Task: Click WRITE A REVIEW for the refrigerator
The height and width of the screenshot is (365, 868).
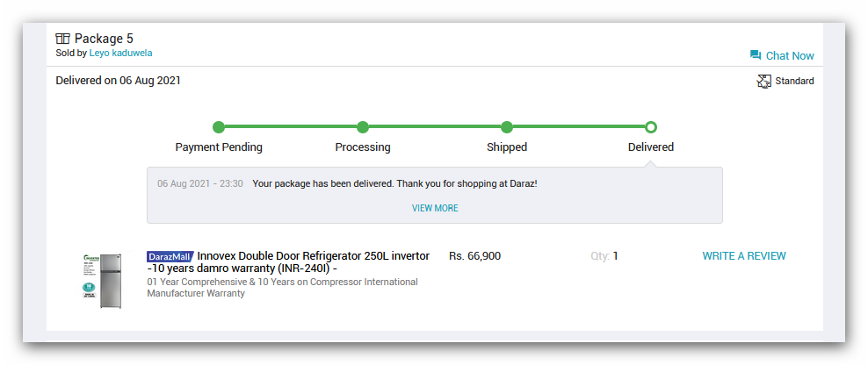Action: pos(744,256)
